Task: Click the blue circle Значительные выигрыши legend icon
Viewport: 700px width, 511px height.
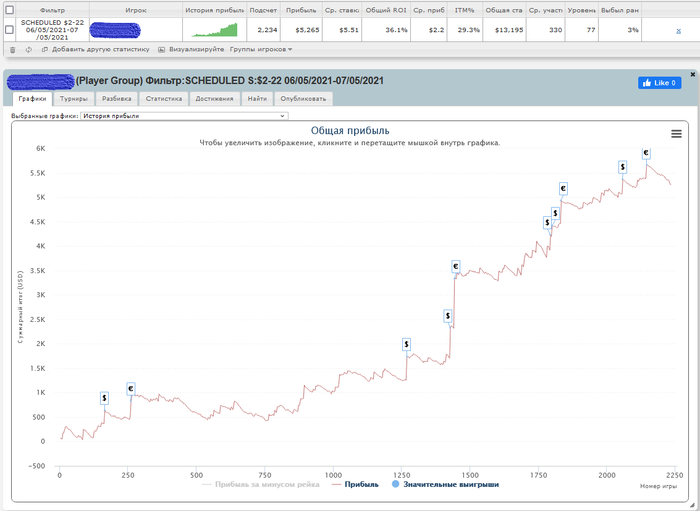Action: coord(395,484)
